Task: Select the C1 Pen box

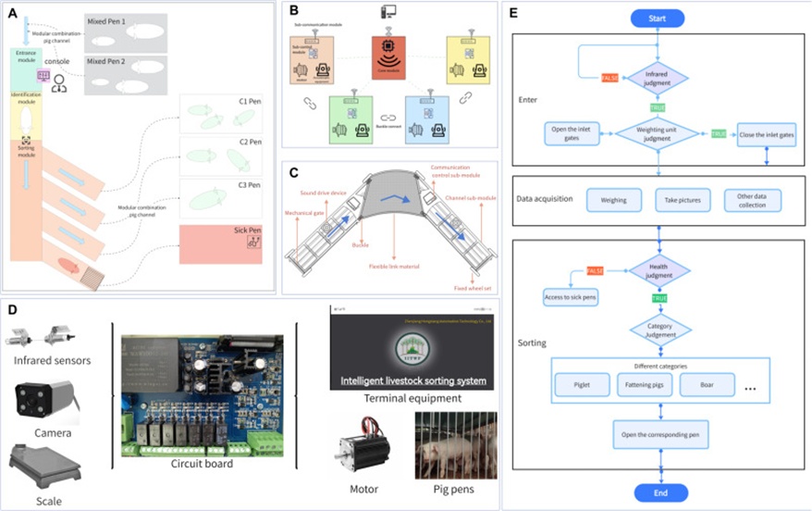Action: tap(221, 114)
